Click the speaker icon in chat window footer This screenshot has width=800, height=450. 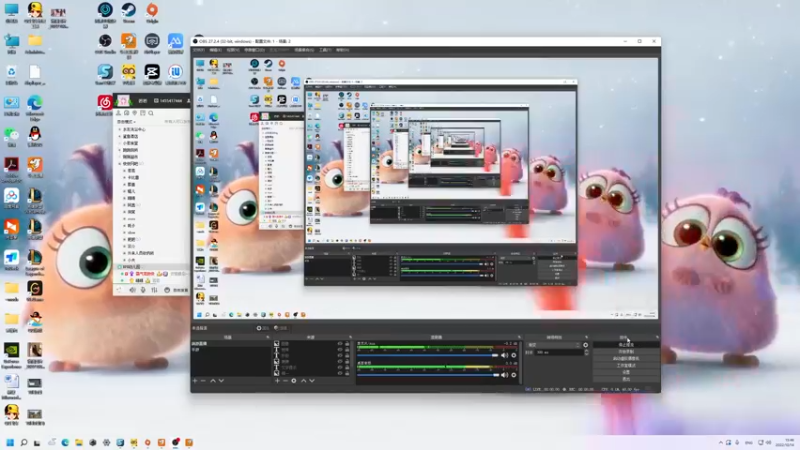132,290
